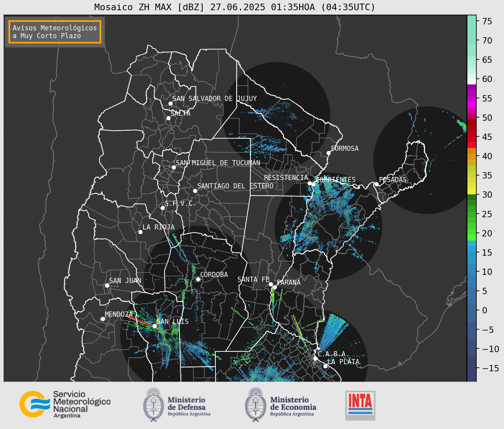504x429 pixels.
Task: Click the −15 colorbar scale label
Action: point(490,368)
